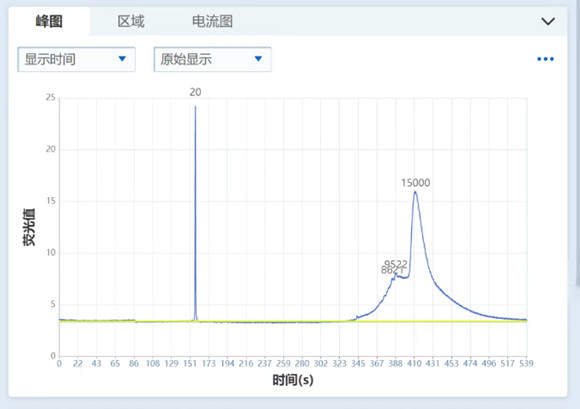The height and width of the screenshot is (409, 580).
Task: Click the yellow baseline line
Action: click(x=292, y=321)
